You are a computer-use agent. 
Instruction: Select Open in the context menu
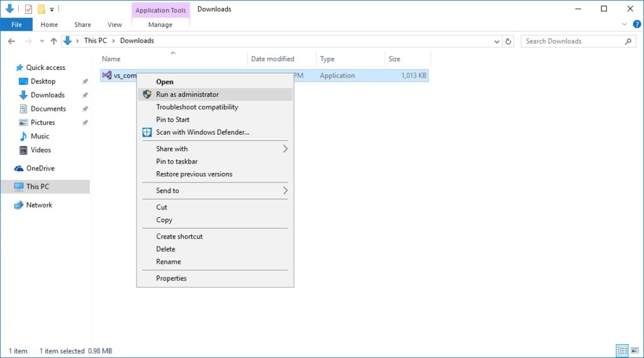215,82
